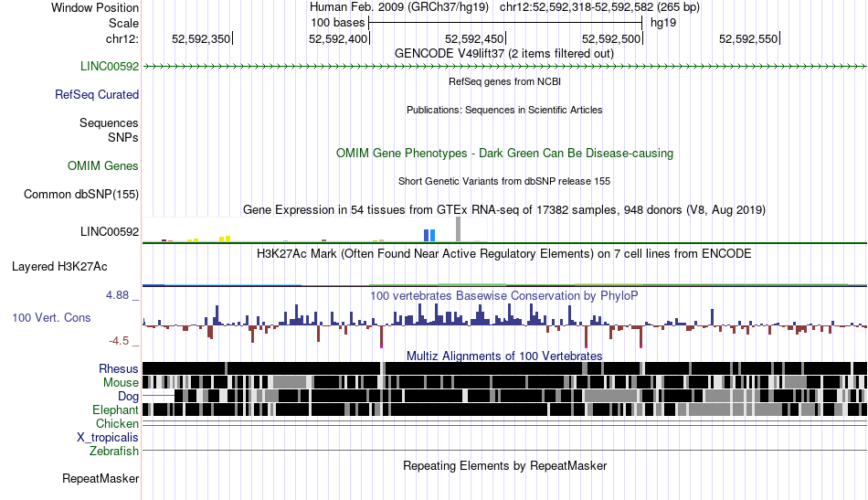Open the RefSeq Curated track label
Screen dimensions: 868x500
coord(97,95)
